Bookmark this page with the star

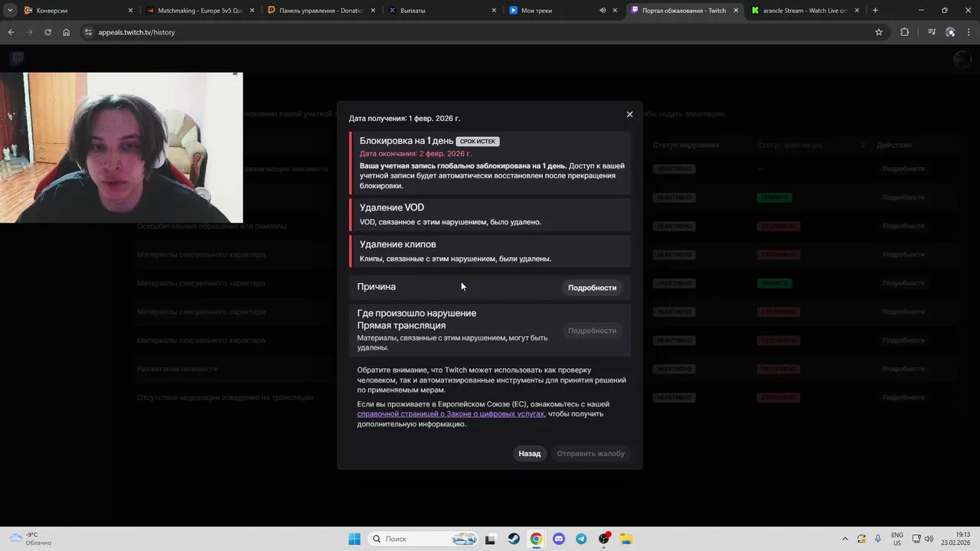coord(879,32)
